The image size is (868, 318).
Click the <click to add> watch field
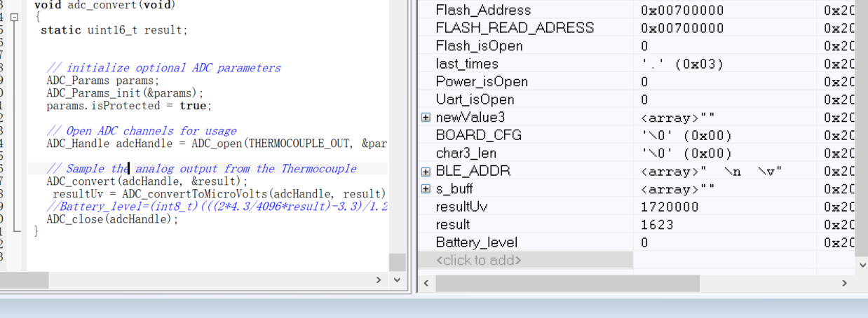[x=526, y=261]
